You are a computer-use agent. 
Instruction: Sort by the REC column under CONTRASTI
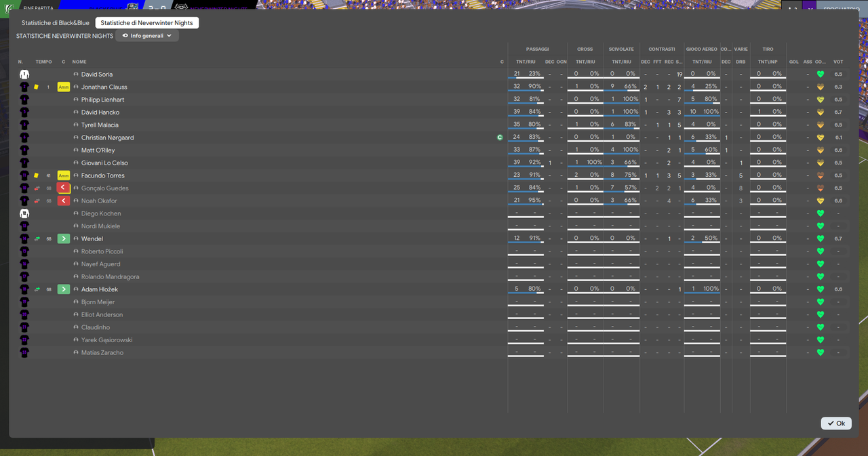pos(669,62)
